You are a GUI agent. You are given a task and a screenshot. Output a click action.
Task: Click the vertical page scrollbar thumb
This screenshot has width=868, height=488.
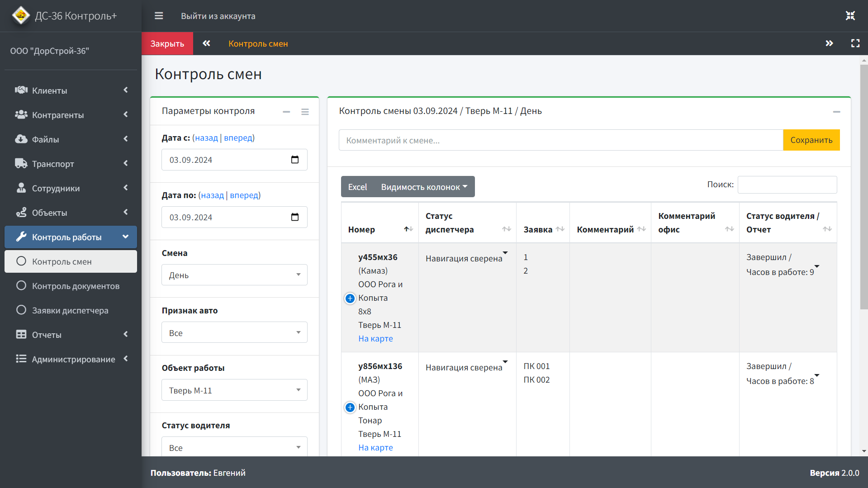click(864, 186)
